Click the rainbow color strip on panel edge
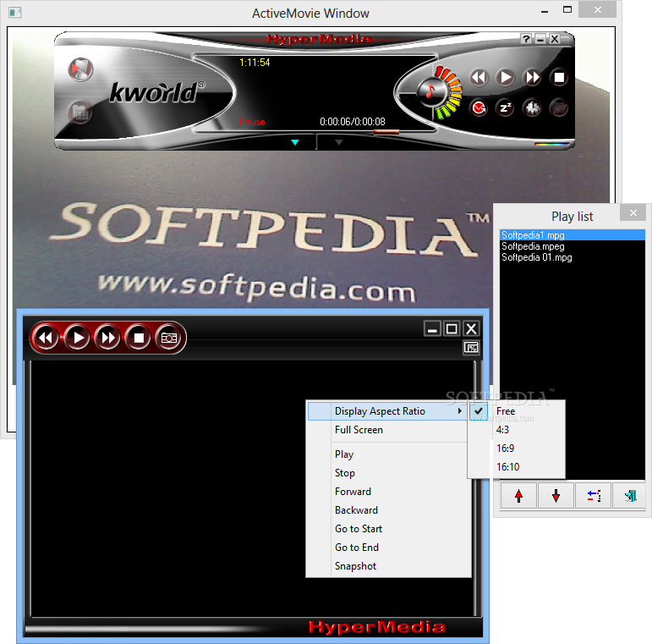This screenshot has height=644, width=652. (551, 145)
